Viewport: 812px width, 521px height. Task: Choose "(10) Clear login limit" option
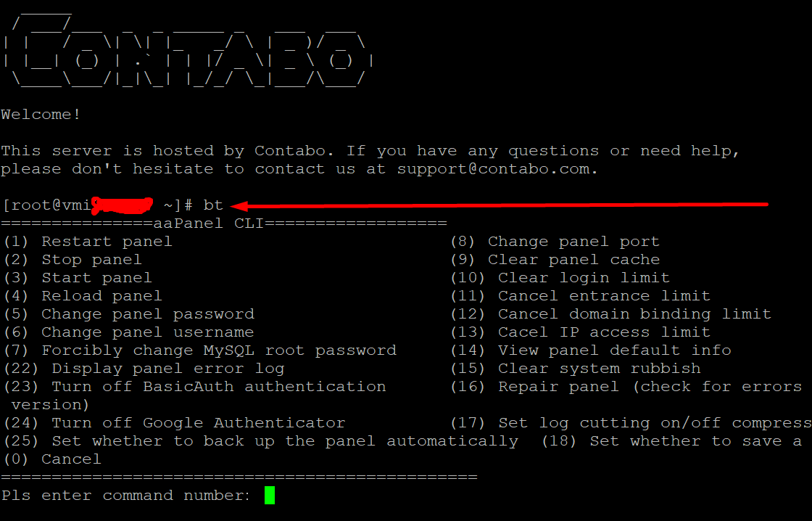point(560,278)
